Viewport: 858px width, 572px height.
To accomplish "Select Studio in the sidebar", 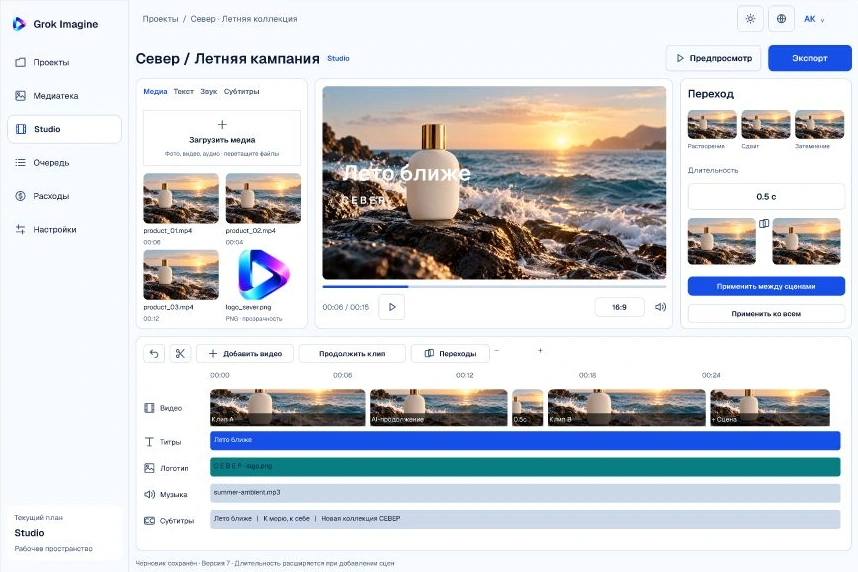I will (64, 129).
